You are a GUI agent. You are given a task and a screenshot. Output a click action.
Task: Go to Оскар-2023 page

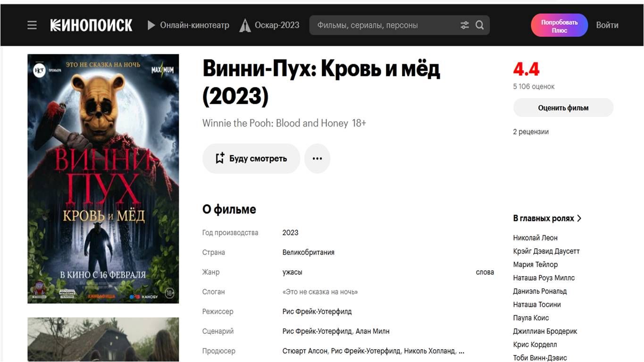click(x=277, y=25)
